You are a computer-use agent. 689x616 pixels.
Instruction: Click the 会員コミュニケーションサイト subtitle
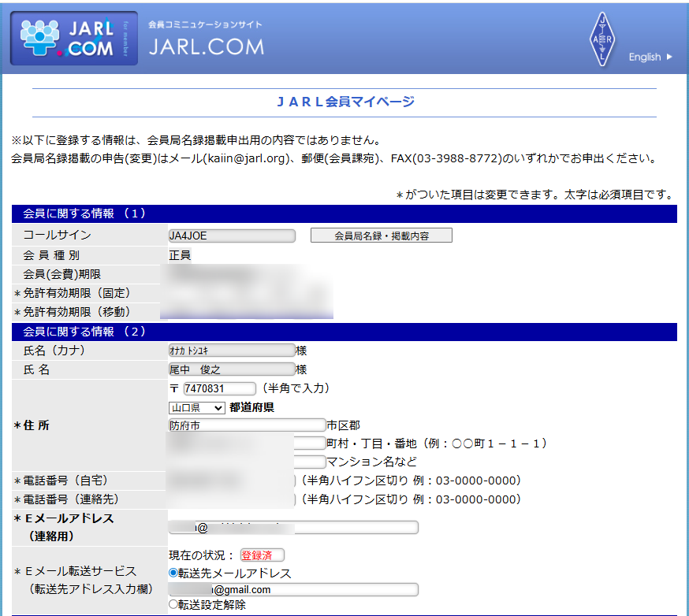click(x=205, y=24)
